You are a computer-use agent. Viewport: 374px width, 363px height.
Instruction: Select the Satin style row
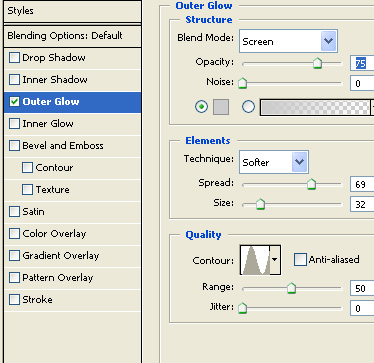click(73, 212)
